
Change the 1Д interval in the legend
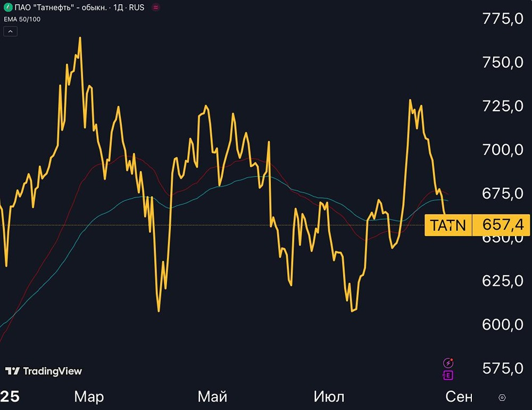(x=118, y=7)
